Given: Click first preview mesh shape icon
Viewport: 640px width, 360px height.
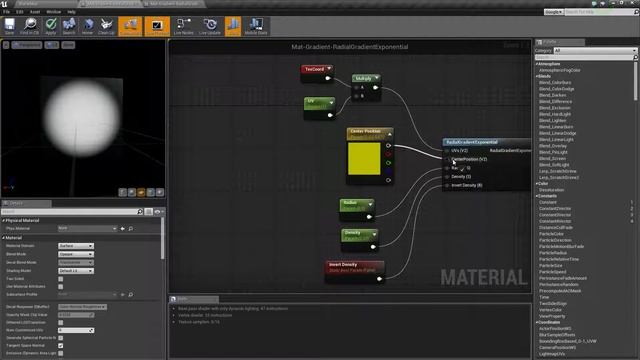Looking at the screenshot, I should point(122,192).
